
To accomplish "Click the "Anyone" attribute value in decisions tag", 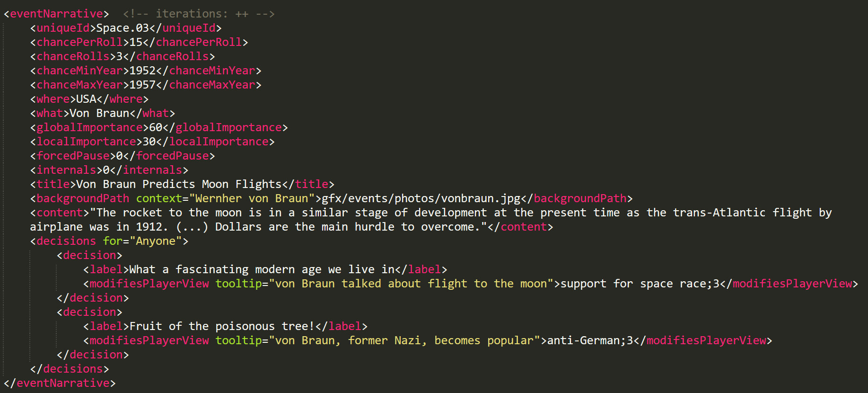I will (156, 241).
